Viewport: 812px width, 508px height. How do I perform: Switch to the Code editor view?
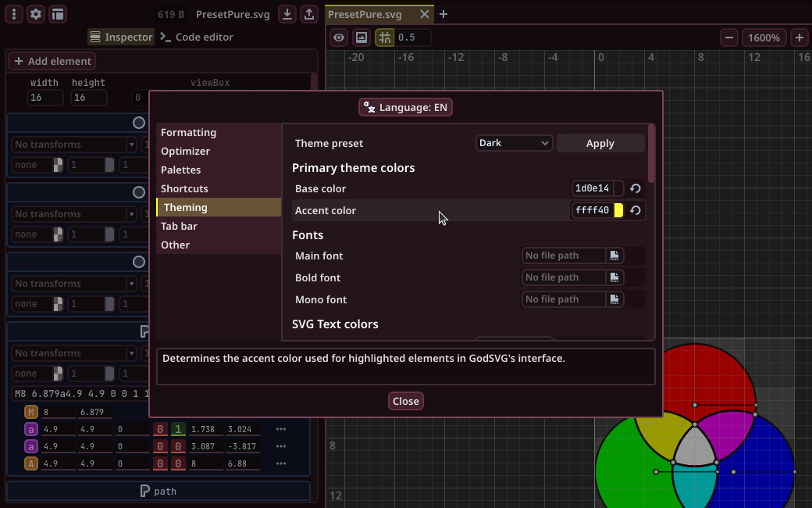pyautogui.click(x=196, y=37)
